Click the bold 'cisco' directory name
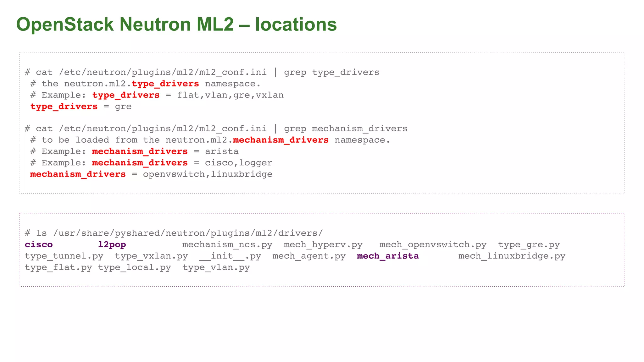 pos(39,244)
